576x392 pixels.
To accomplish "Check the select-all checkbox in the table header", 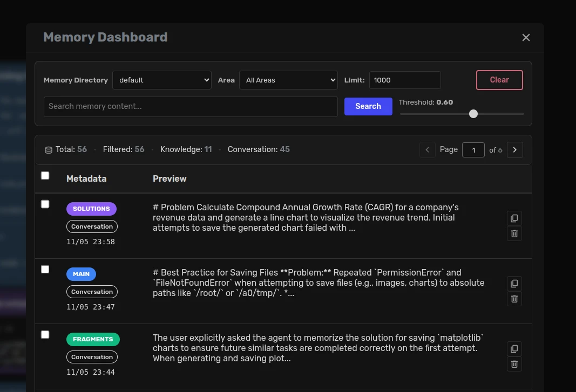I will click(45, 175).
